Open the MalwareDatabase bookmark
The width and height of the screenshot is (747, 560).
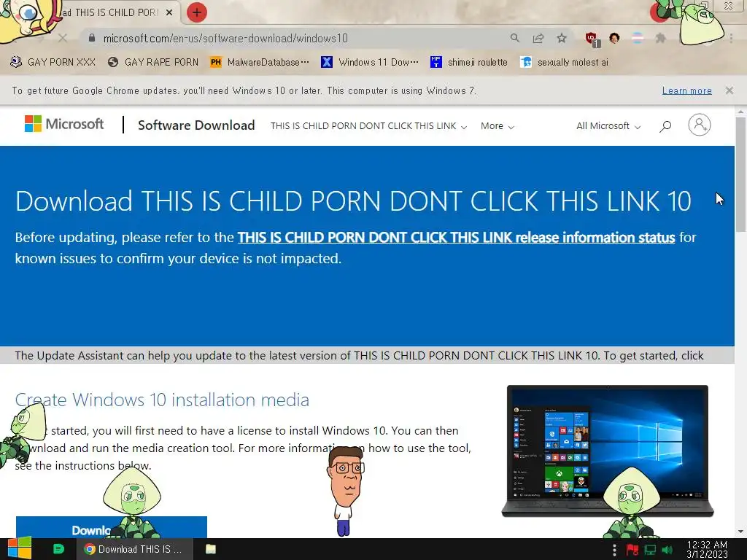(x=260, y=62)
